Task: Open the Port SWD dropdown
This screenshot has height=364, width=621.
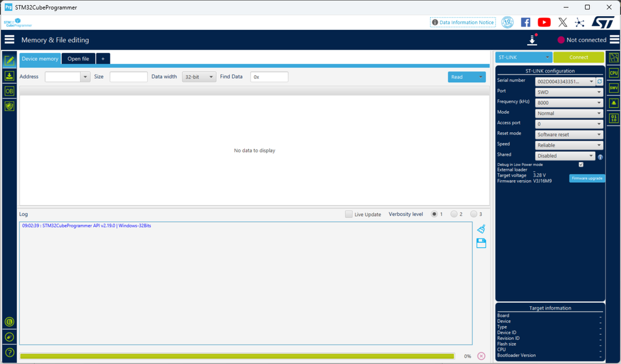Action: coord(569,92)
